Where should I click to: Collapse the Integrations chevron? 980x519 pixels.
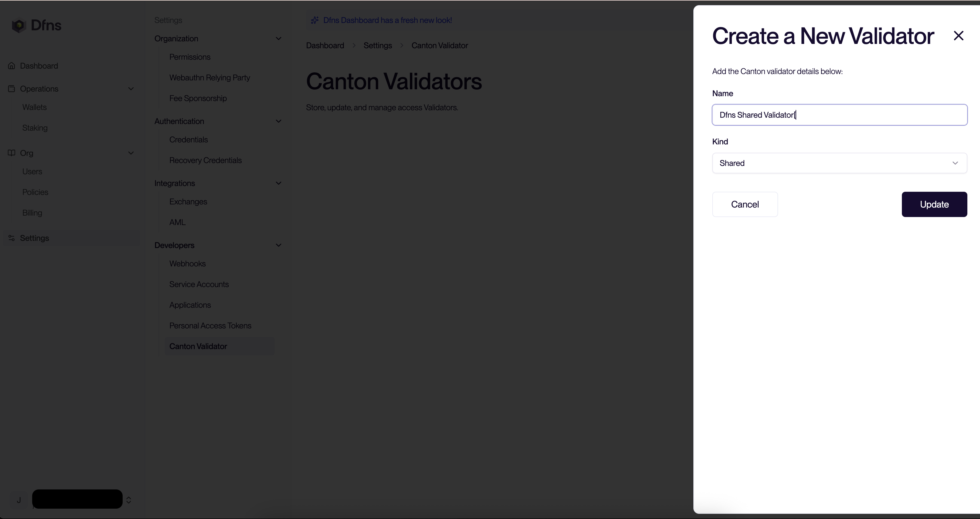point(279,183)
